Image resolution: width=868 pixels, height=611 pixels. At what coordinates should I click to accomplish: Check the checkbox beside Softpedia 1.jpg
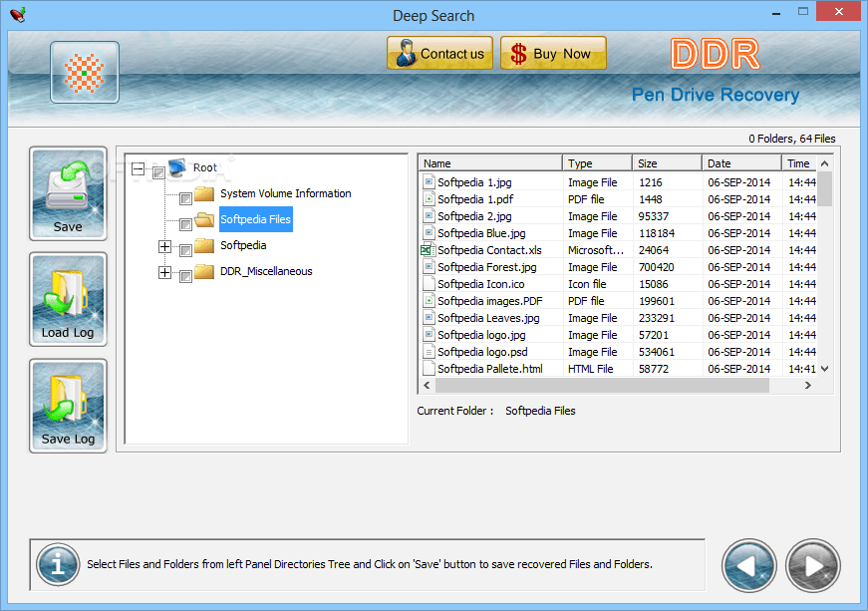point(427,181)
